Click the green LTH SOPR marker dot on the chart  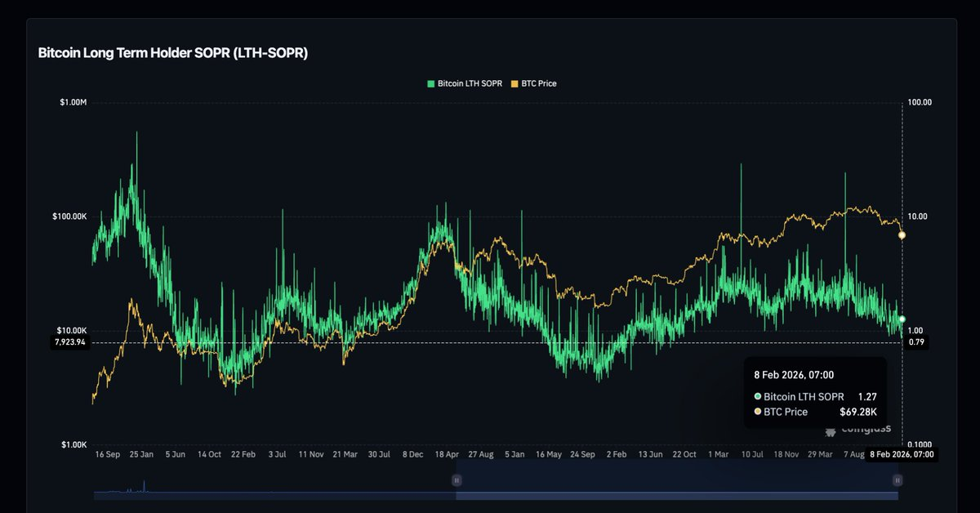point(902,319)
